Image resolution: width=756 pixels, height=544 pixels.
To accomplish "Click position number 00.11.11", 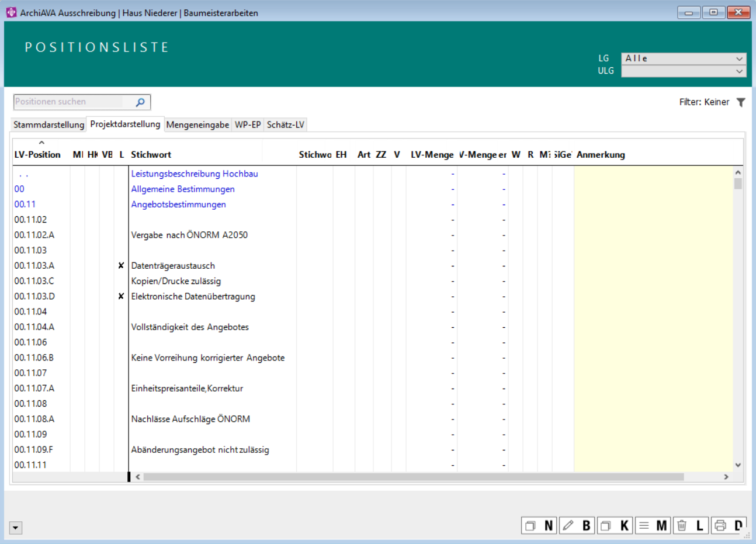I will [x=30, y=465].
